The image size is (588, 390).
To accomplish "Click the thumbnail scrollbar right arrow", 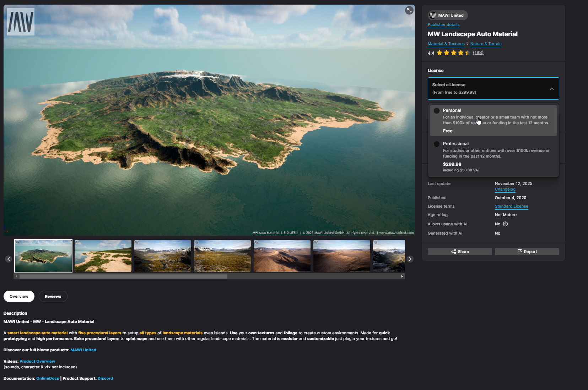I will pos(402,276).
